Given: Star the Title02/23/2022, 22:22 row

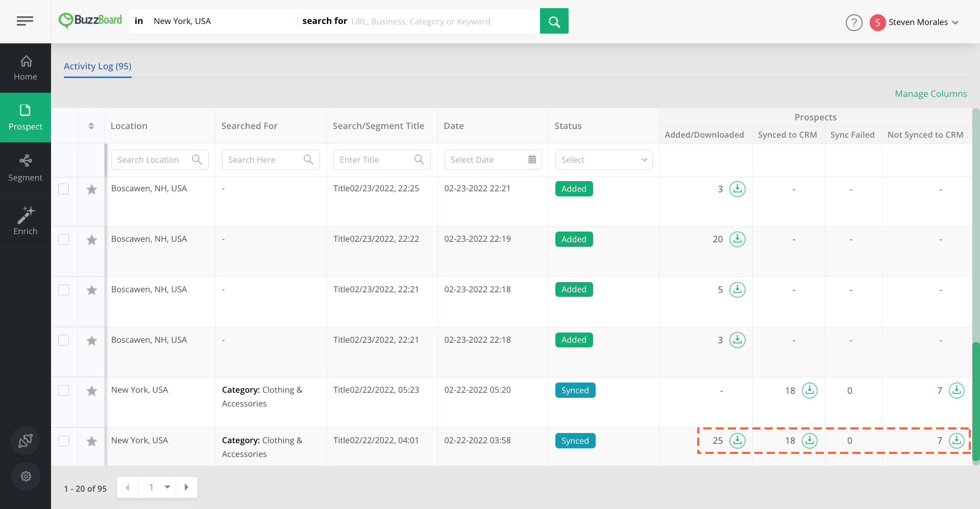Looking at the screenshot, I should (92, 240).
